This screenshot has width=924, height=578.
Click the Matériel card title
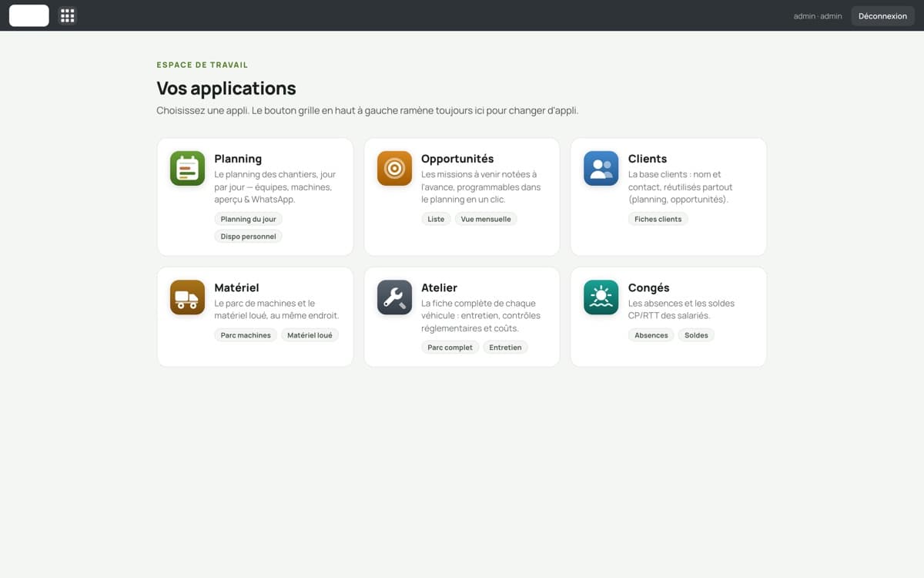tap(236, 287)
